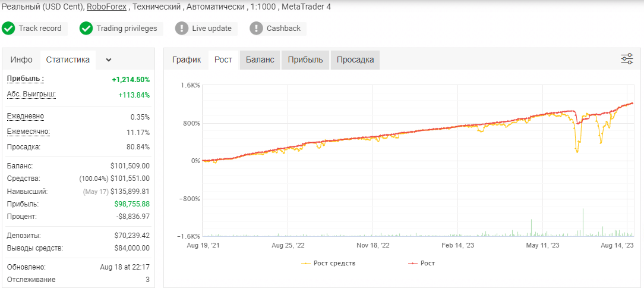644x288 pixels.
Task: Click the +113.84% absolute gain value
Action: tap(134, 95)
